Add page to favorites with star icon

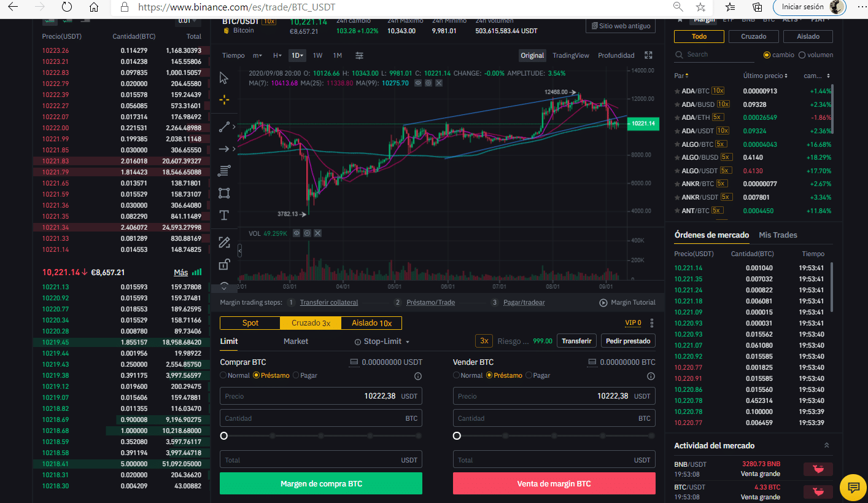point(700,7)
